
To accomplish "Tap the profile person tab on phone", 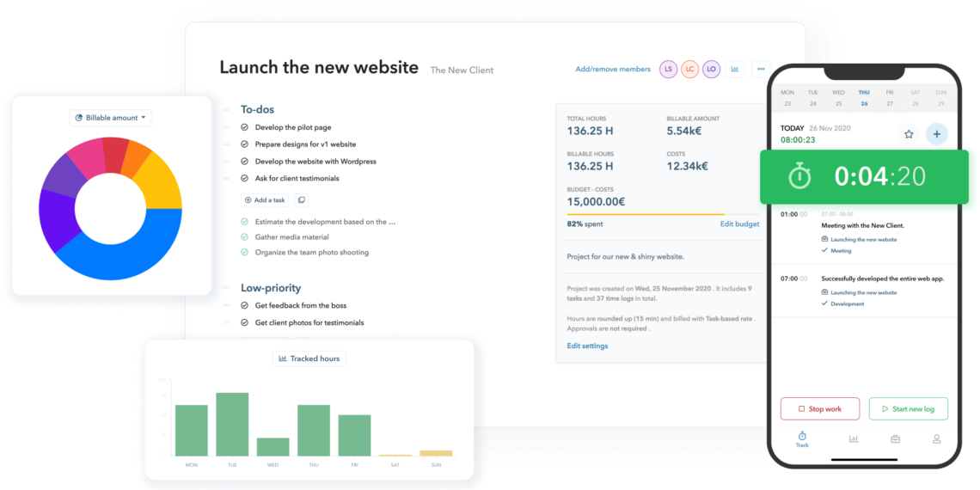I will pos(936,438).
